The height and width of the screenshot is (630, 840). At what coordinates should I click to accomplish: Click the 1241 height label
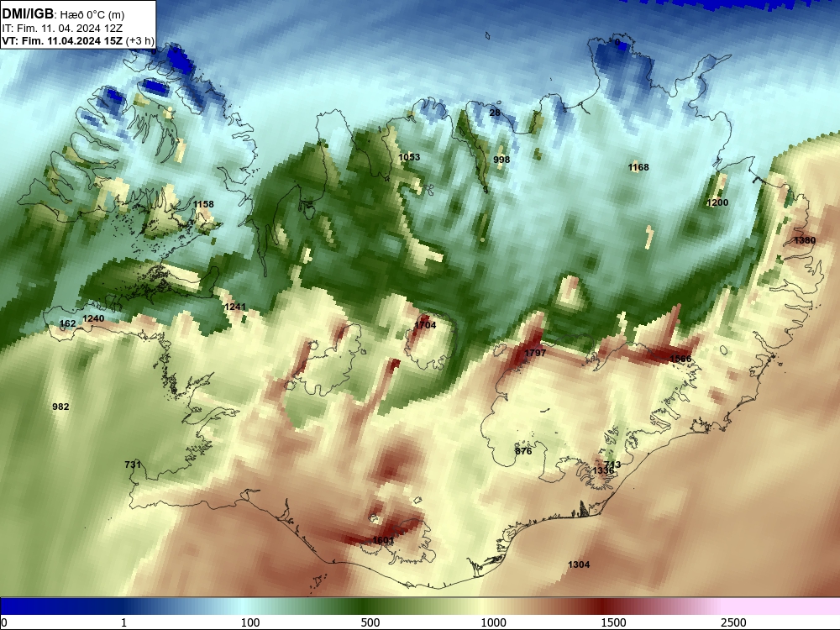coord(235,307)
